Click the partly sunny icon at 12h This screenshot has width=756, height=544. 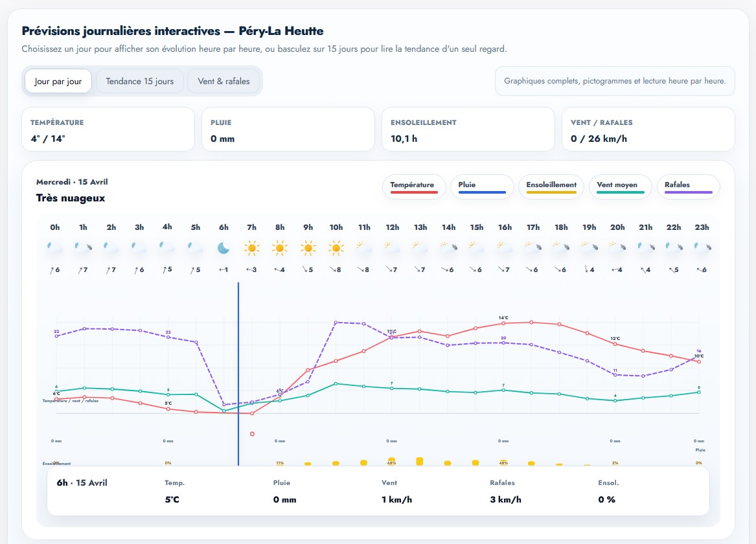tap(391, 248)
